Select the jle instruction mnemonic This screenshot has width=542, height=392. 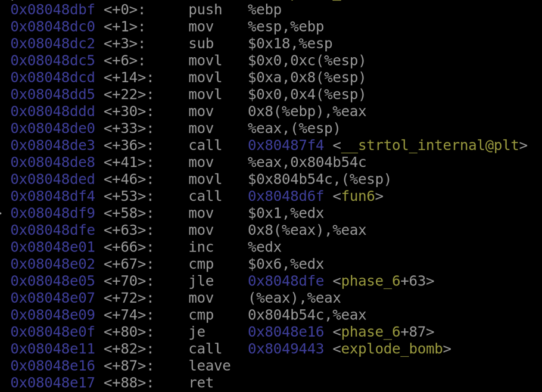point(201,281)
